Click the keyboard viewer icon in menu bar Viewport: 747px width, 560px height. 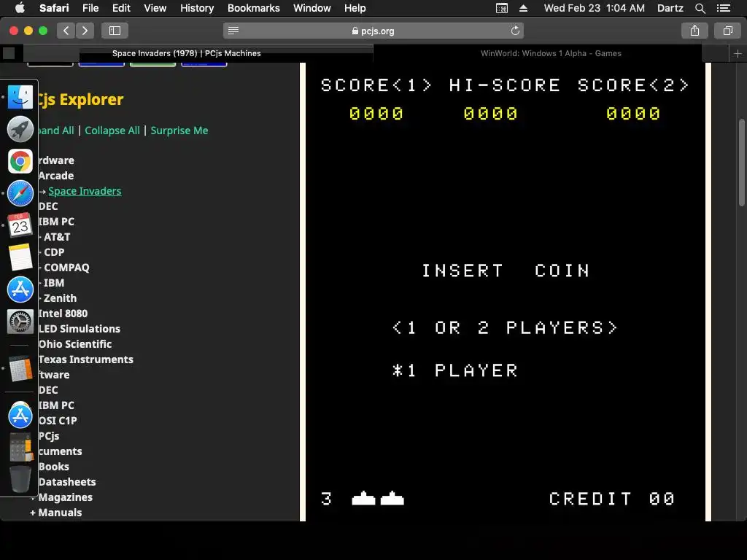point(502,8)
